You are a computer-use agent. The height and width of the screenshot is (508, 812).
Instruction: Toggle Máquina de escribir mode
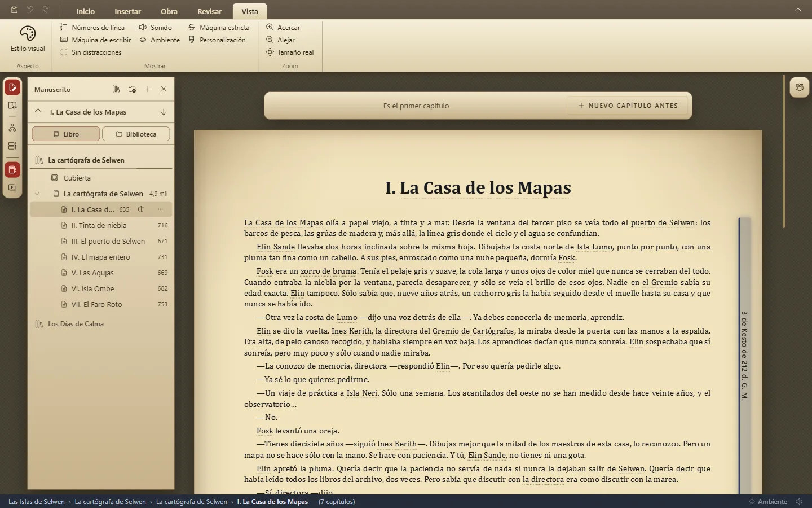coord(95,40)
